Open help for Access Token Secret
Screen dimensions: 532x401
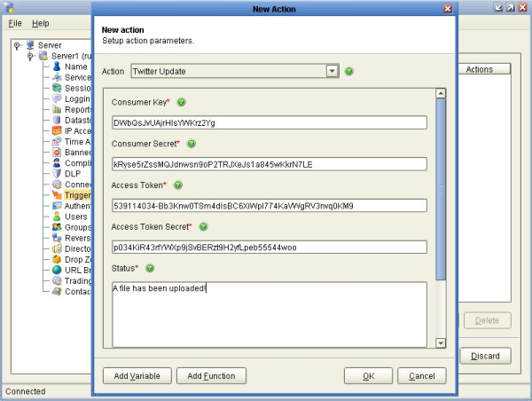coord(203,226)
